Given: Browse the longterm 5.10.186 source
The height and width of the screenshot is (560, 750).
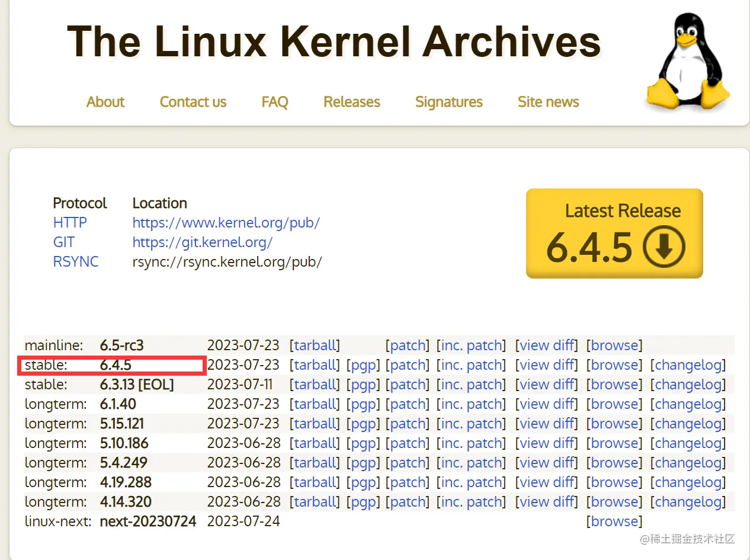Looking at the screenshot, I should tap(614, 443).
